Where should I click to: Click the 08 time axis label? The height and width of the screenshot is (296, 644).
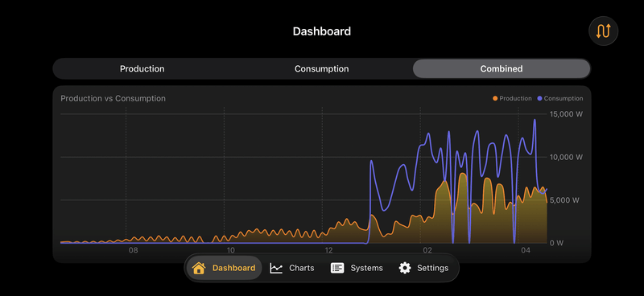pyautogui.click(x=133, y=250)
